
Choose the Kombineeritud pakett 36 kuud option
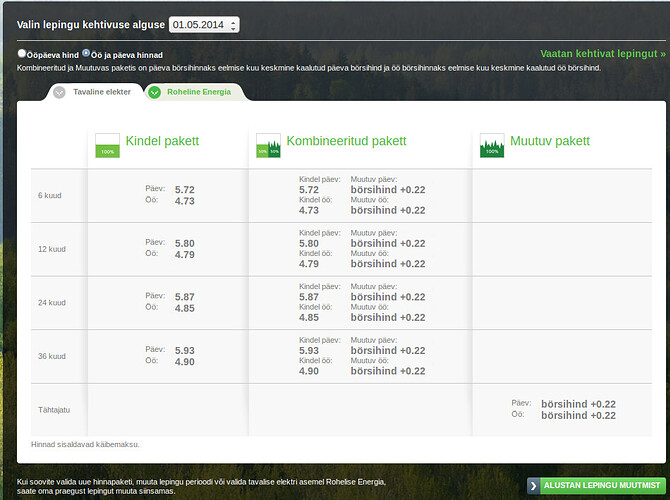pyautogui.click(x=361, y=356)
